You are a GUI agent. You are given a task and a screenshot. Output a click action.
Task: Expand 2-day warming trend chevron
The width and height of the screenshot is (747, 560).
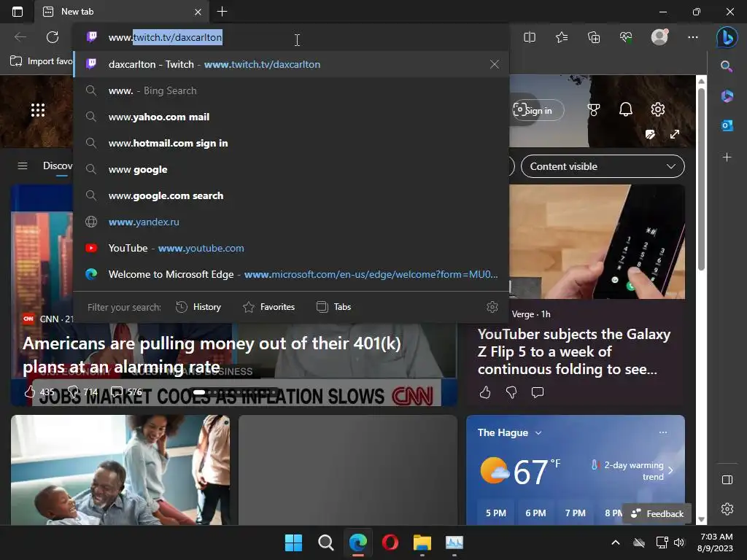point(671,470)
